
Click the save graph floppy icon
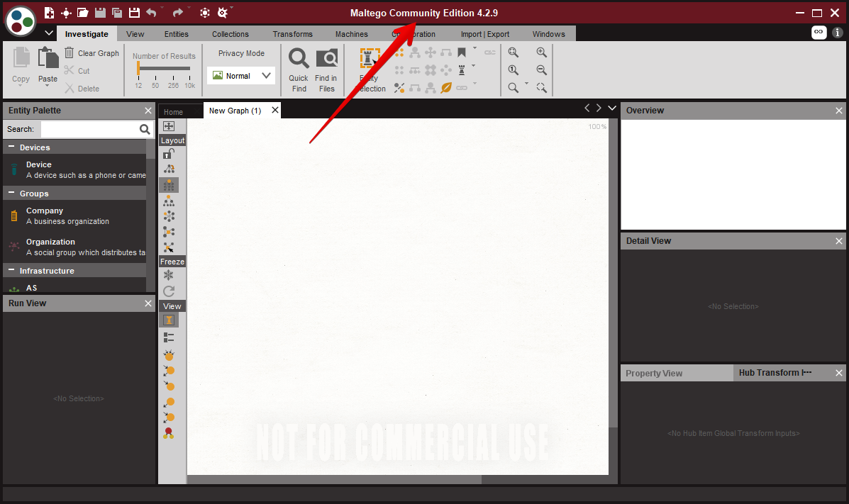coord(100,13)
